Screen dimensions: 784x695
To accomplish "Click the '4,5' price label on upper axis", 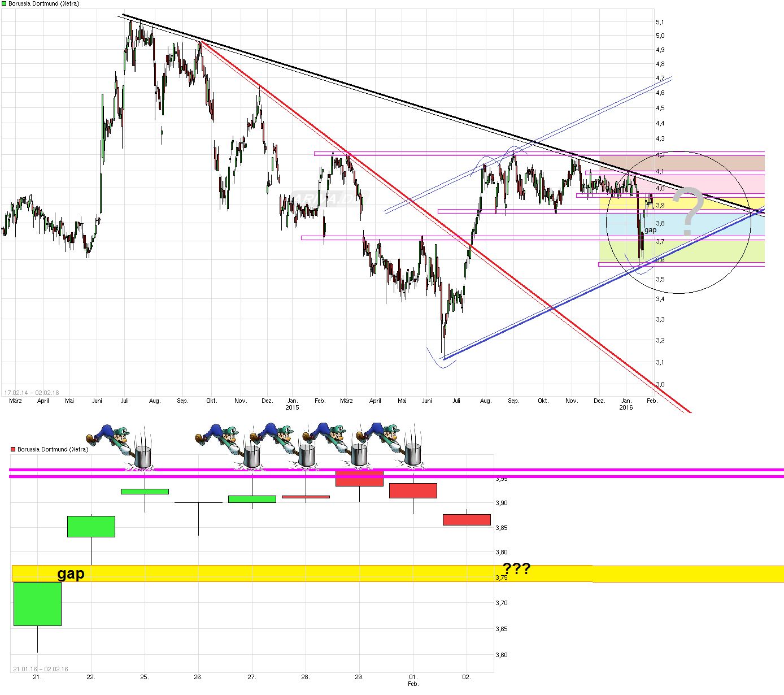I will click(x=660, y=108).
